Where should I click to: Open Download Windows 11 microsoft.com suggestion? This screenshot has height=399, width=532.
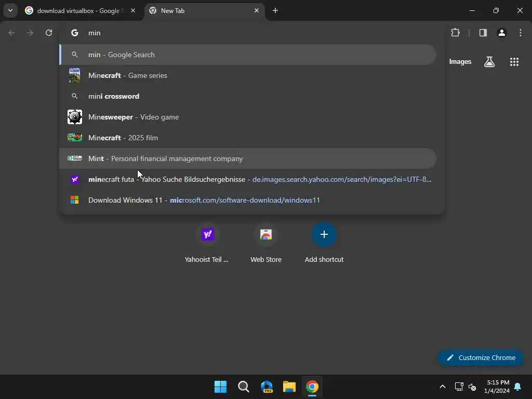[x=248, y=200]
